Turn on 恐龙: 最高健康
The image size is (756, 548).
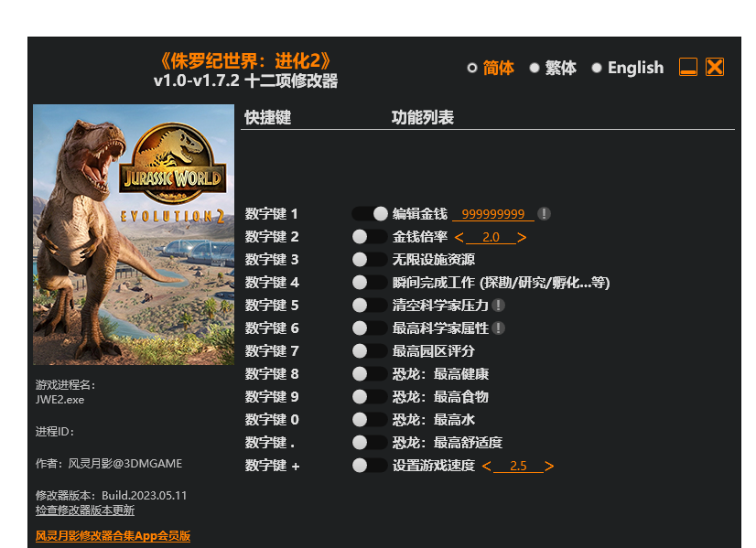pos(370,374)
